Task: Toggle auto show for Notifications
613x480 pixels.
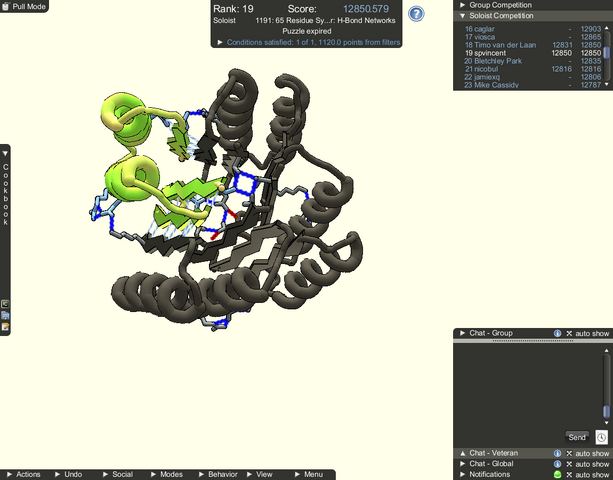Action: [x=588, y=475]
